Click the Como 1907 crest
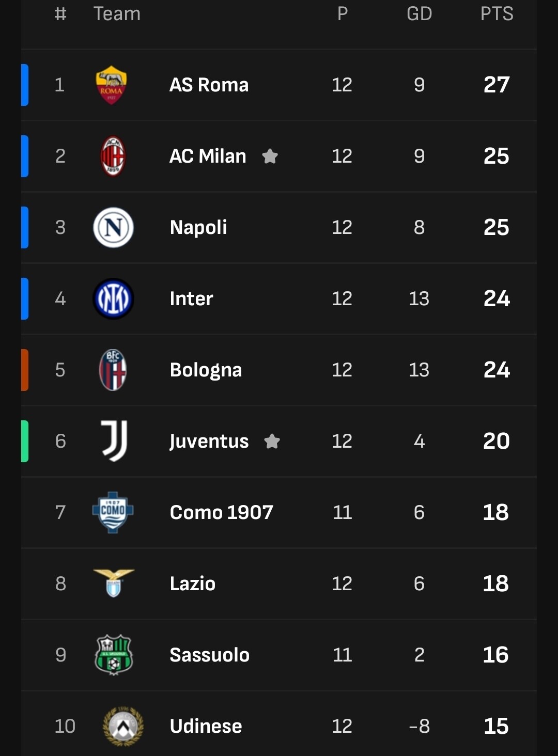Image resolution: width=558 pixels, height=756 pixels. coord(113,512)
